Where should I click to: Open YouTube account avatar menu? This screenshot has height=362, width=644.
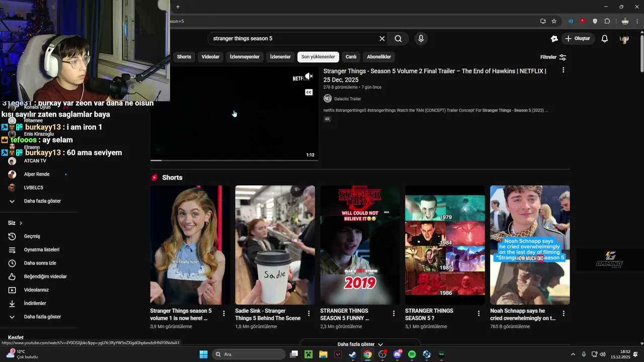[624, 39]
